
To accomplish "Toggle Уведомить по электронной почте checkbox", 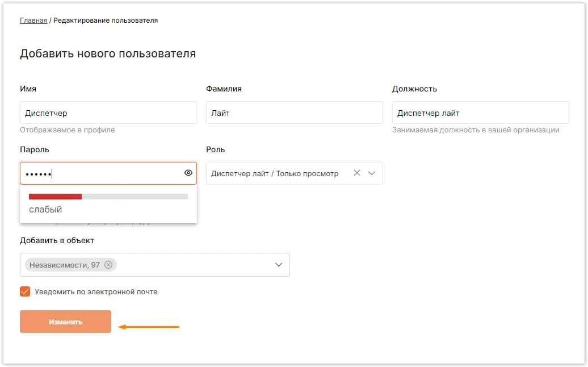I will pyautogui.click(x=25, y=291).
